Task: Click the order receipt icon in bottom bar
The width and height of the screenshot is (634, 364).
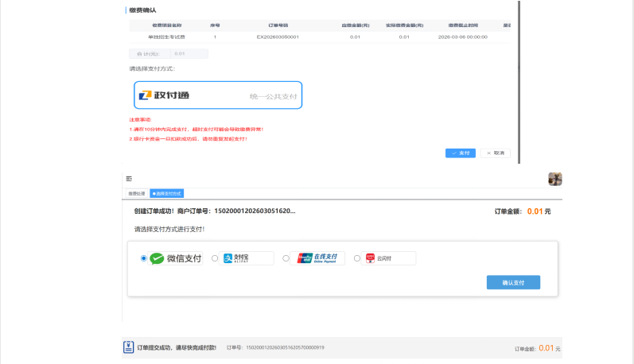Action: 129,347
